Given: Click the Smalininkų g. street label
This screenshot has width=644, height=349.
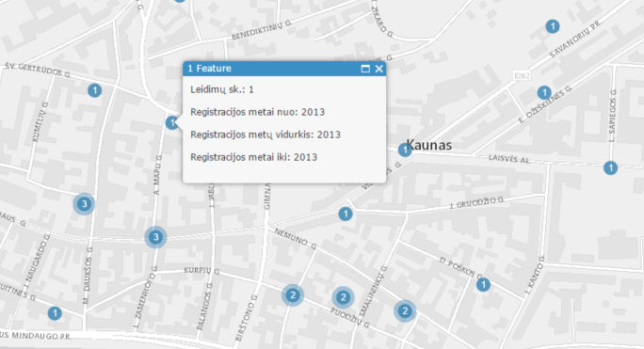Looking at the screenshot, I should tap(374, 291).
